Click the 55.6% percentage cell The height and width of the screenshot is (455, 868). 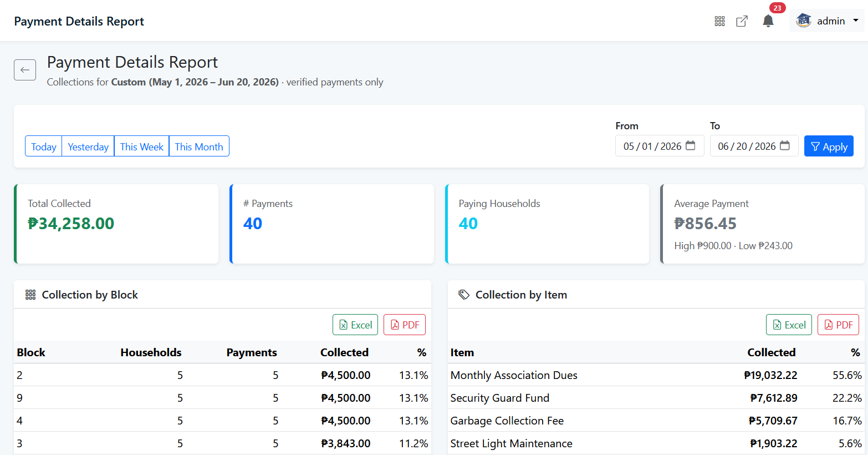pyautogui.click(x=847, y=375)
